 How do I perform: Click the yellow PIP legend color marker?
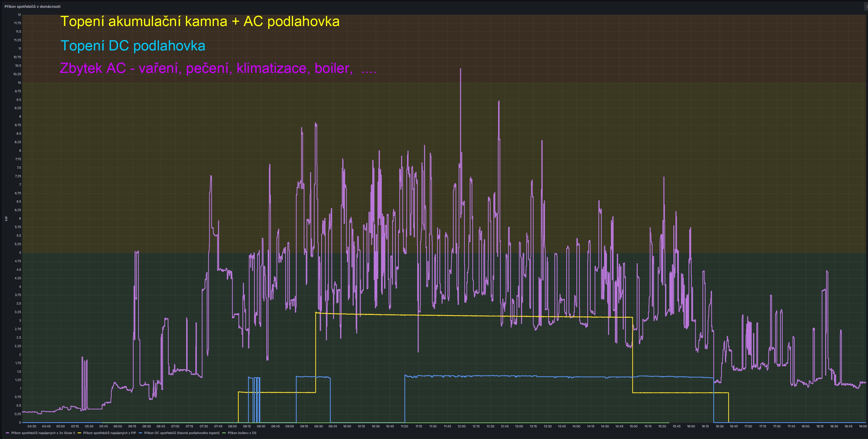pos(79,433)
